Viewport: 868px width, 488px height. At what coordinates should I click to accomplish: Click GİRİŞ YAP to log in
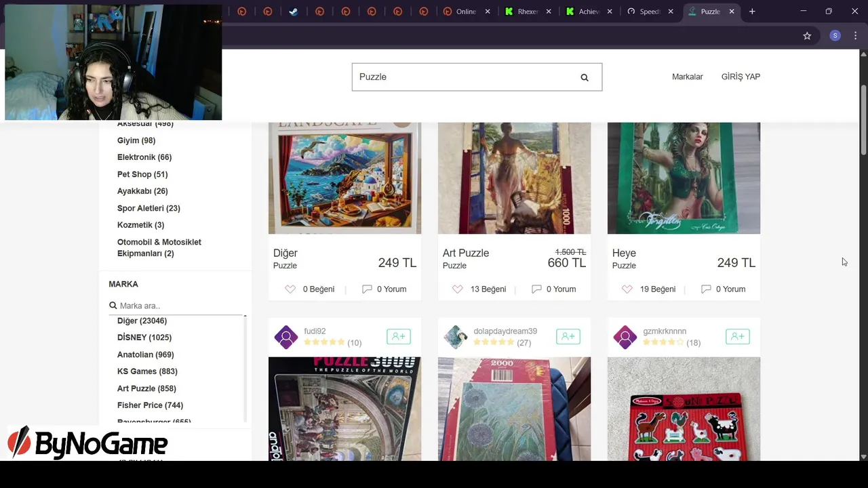(x=741, y=77)
